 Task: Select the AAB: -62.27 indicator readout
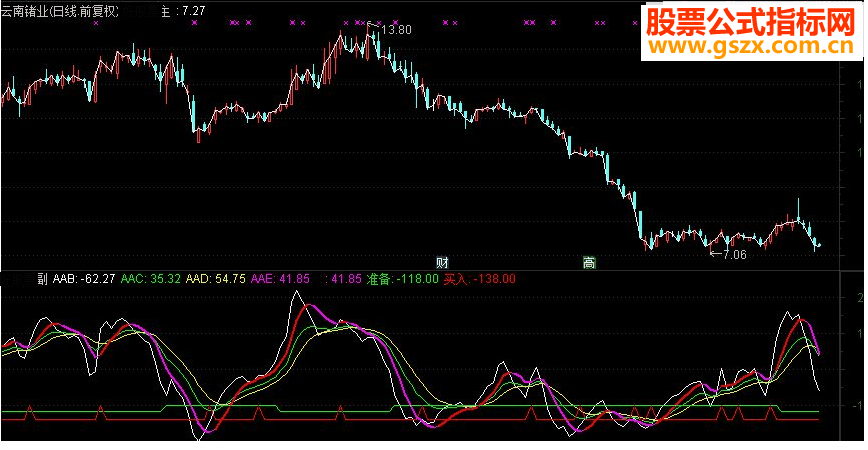coord(84,279)
